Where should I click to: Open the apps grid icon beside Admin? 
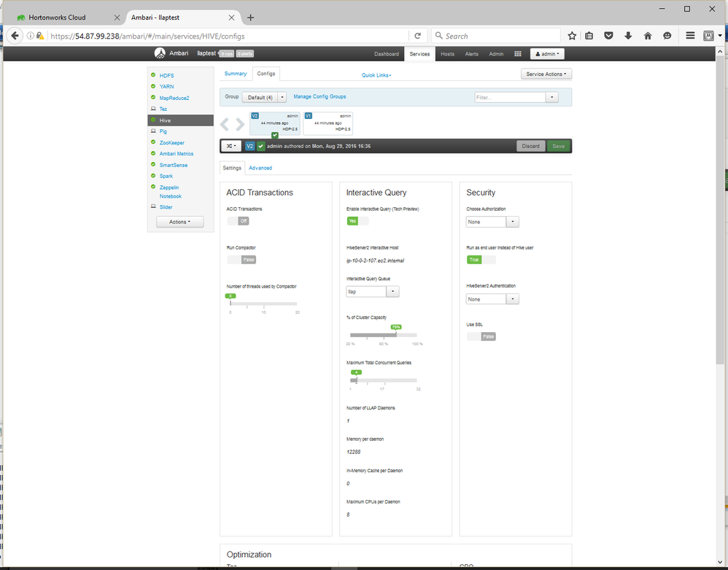coord(517,53)
